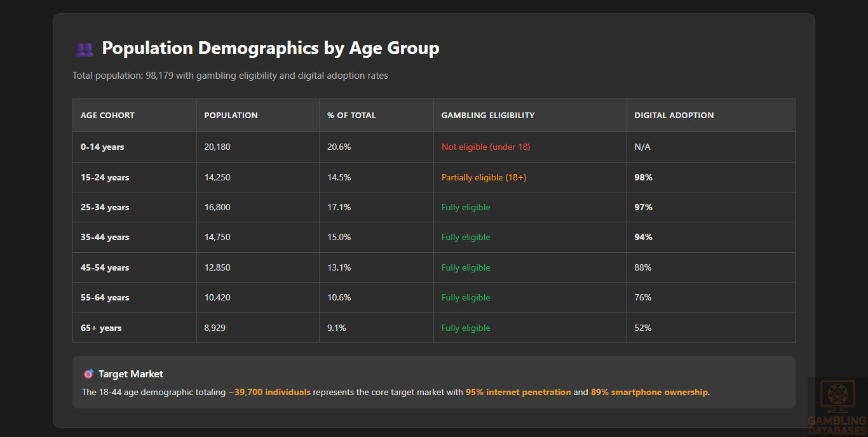Click the '95% internet penetration' highlighted text

[518, 393]
